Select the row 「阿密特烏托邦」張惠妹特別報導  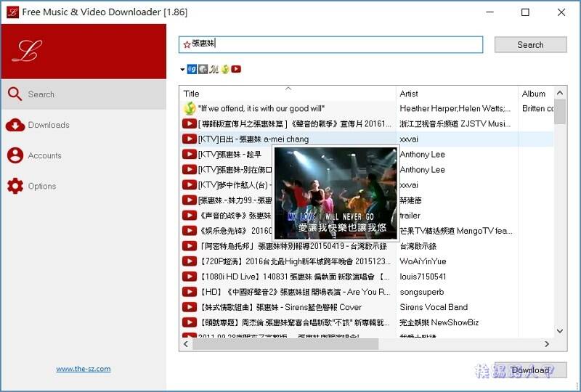pyautogui.click(x=367, y=246)
